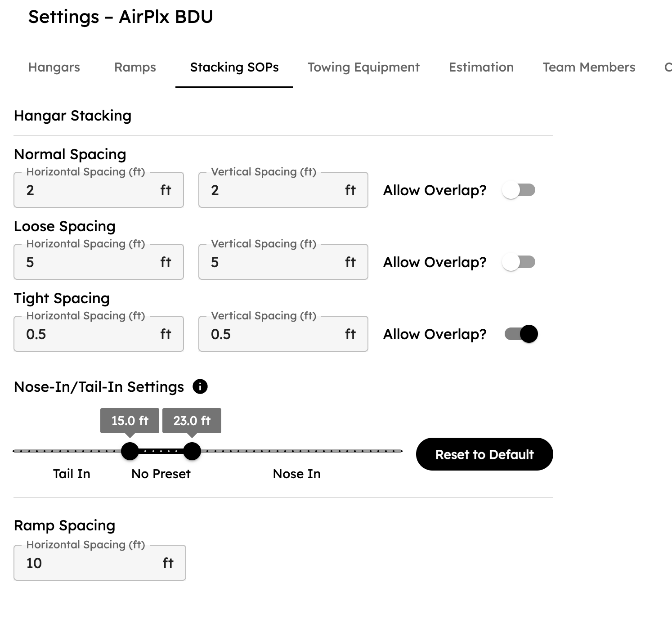Switch to the Estimation tab
The image size is (672, 628).
click(481, 67)
